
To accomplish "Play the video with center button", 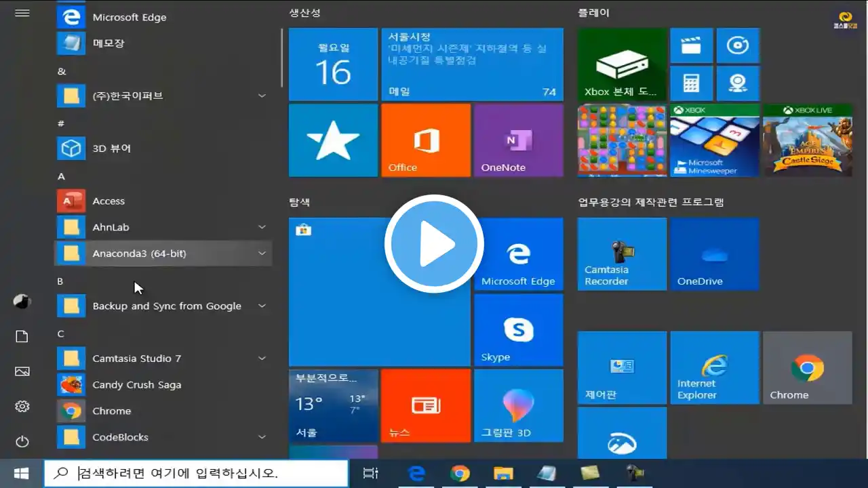I will click(x=434, y=244).
